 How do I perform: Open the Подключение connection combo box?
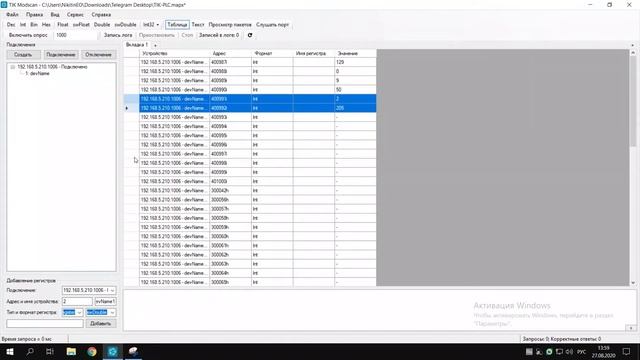89,290
